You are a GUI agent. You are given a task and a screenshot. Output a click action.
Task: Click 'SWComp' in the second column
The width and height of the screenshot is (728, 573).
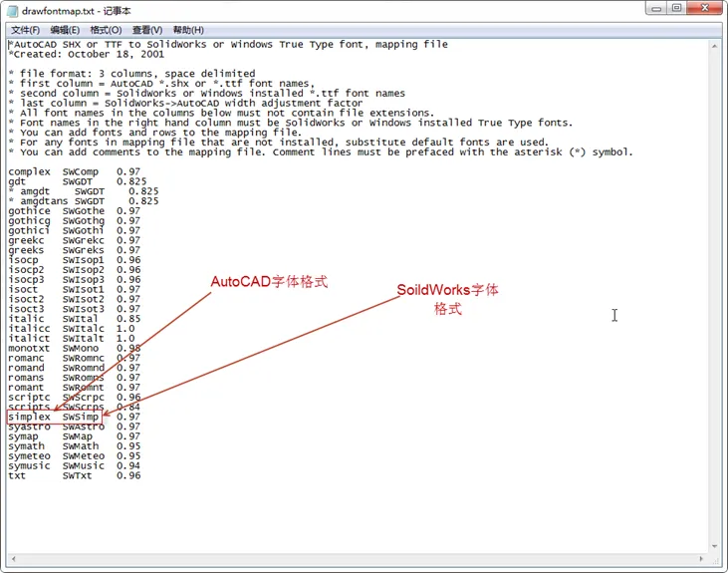81,172
